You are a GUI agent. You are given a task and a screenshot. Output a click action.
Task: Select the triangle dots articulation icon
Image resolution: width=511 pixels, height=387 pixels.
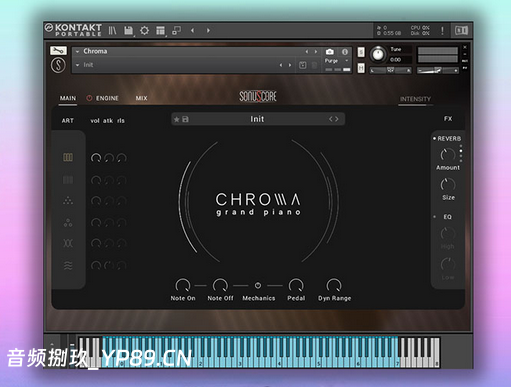tap(68, 201)
